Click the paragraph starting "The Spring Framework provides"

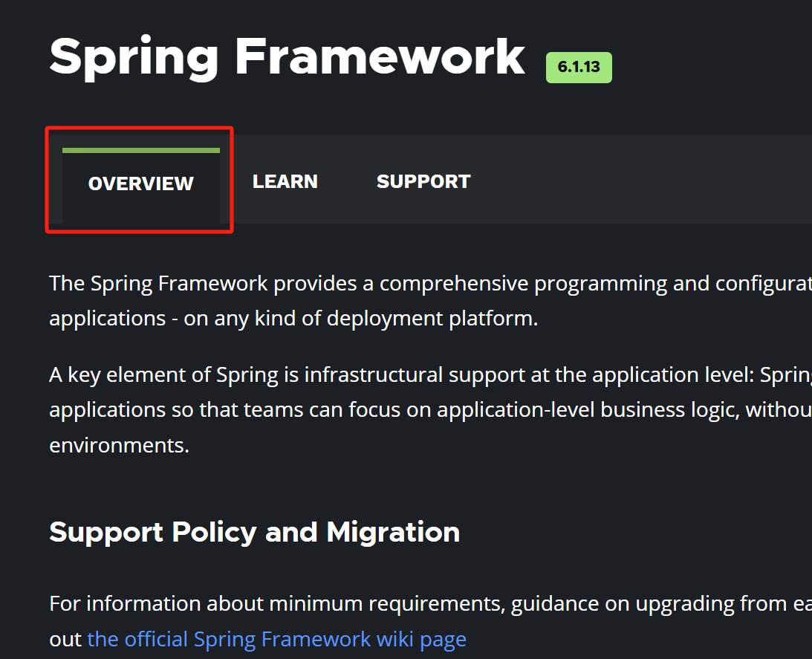[430, 301]
